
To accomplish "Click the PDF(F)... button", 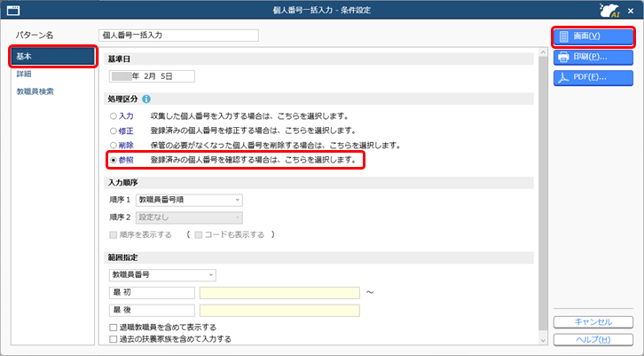I will click(x=593, y=78).
